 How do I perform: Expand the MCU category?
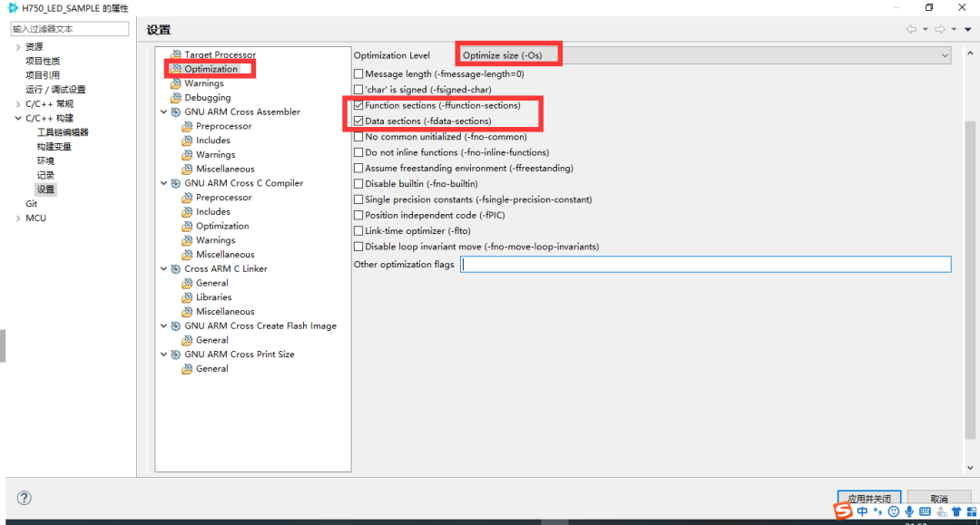click(18, 218)
